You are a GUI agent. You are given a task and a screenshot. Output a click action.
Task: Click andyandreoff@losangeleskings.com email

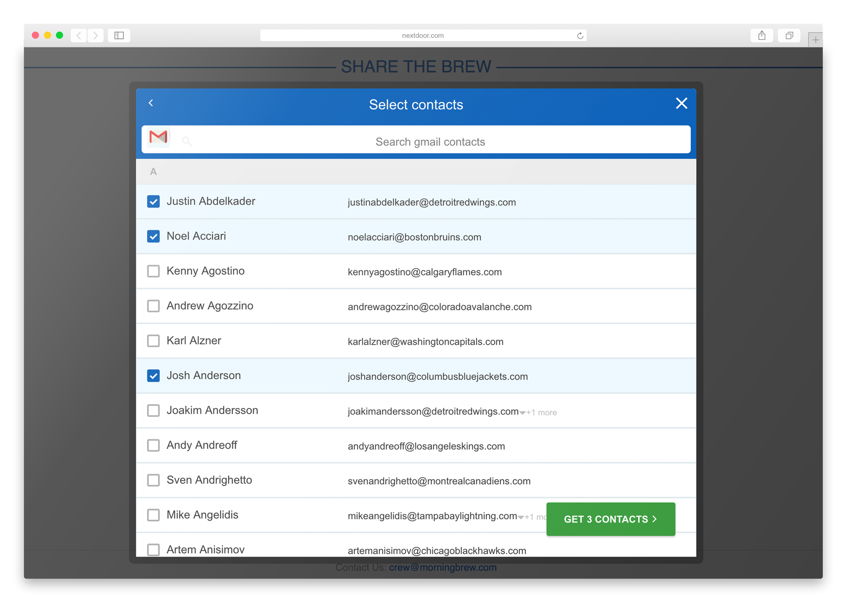(426, 446)
